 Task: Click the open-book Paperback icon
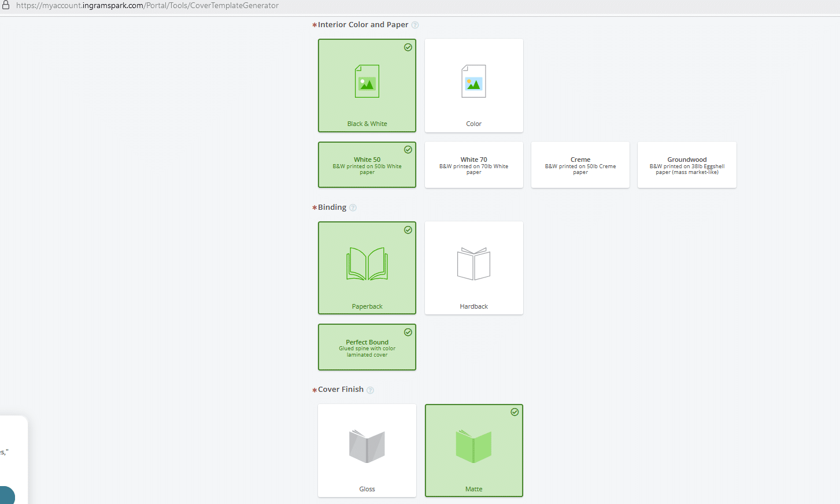click(x=367, y=264)
